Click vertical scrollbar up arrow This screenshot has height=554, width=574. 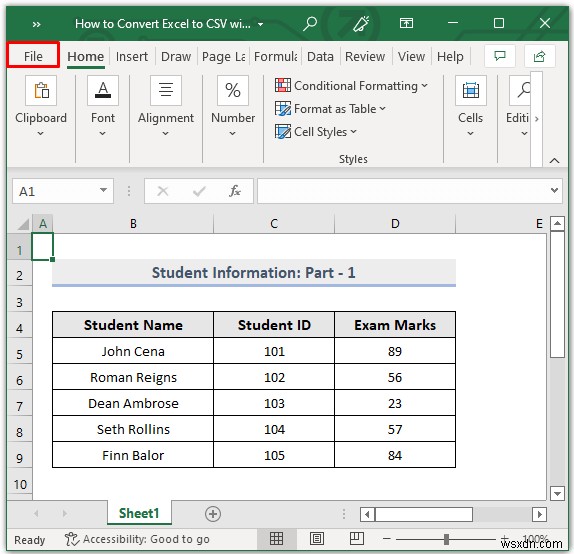(x=557, y=223)
